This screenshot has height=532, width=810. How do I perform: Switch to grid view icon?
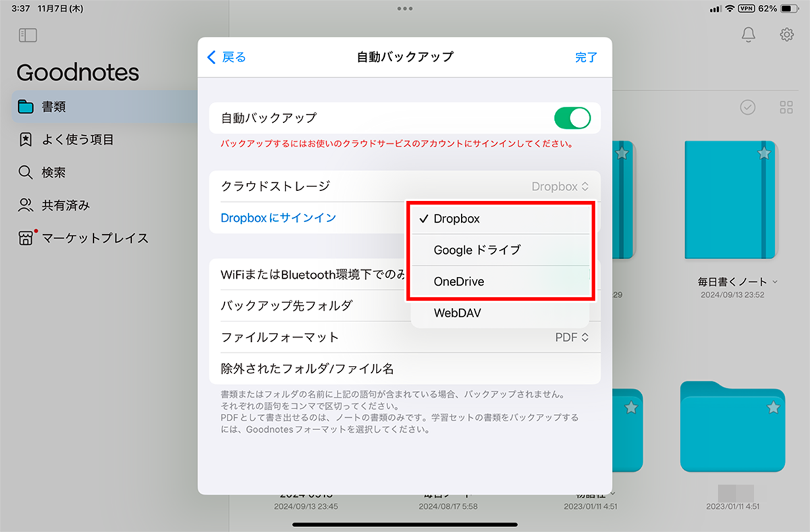click(786, 107)
